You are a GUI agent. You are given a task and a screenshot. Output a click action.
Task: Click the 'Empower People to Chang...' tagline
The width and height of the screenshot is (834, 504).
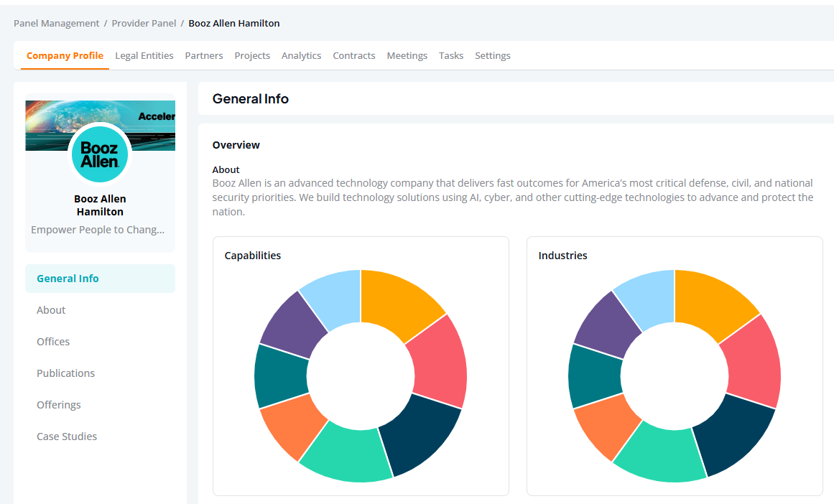(x=98, y=230)
